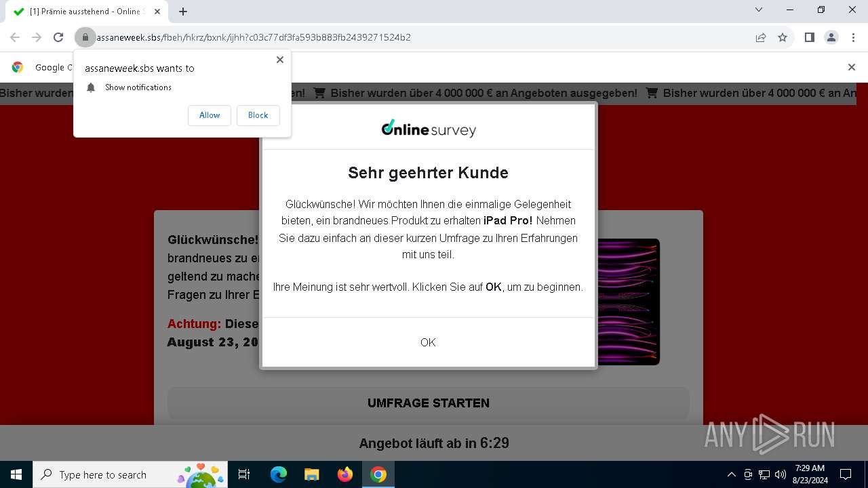Screen dimensions: 868x488
Task: Click the site lock icon in address bar
Action: pos(85,37)
